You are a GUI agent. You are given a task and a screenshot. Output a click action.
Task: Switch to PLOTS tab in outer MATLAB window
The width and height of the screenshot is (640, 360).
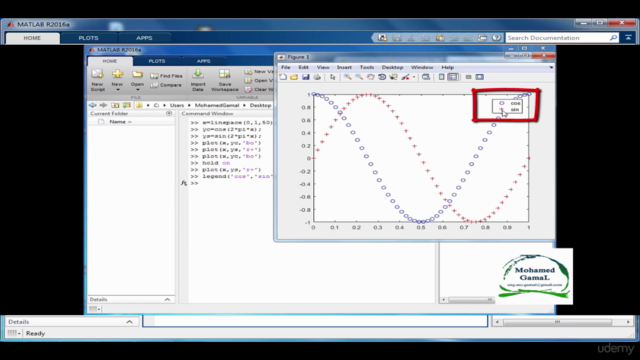(89, 38)
